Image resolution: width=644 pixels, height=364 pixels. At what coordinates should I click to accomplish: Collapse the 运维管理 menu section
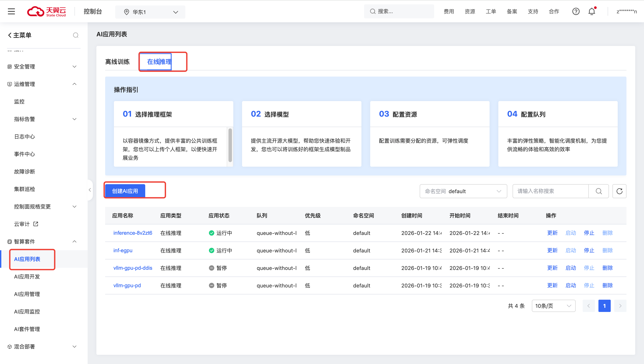74,84
